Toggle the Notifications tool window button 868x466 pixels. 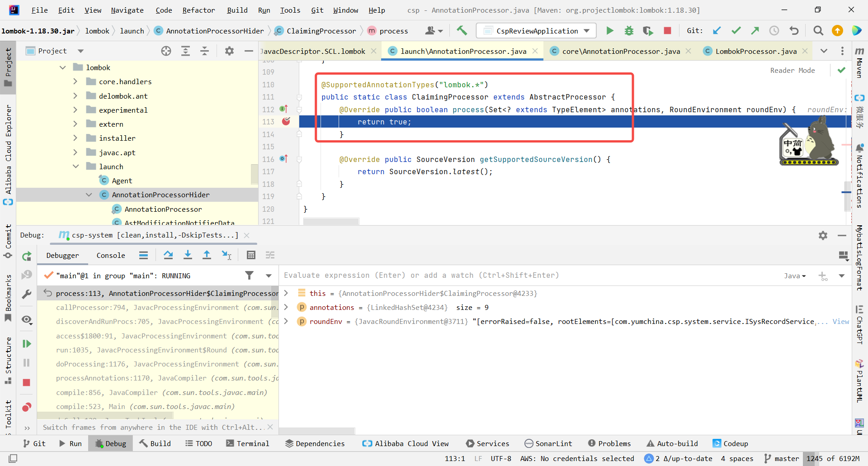click(859, 176)
